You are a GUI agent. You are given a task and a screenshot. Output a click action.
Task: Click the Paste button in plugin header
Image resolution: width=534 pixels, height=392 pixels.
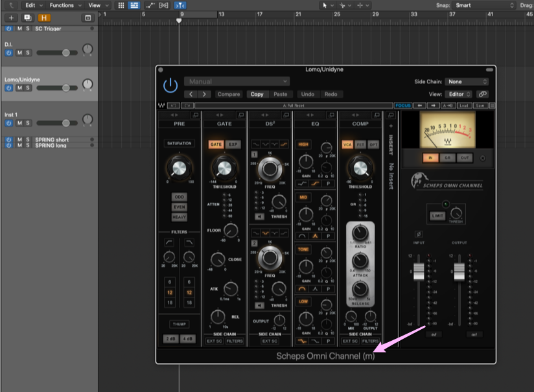pos(280,95)
